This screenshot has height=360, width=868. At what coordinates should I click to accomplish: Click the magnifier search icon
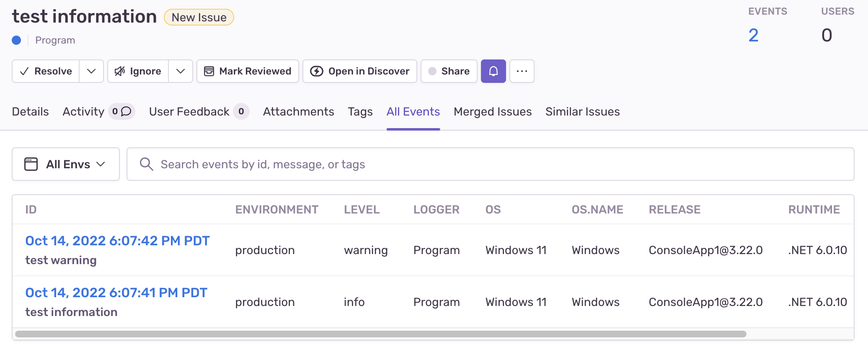point(146,164)
